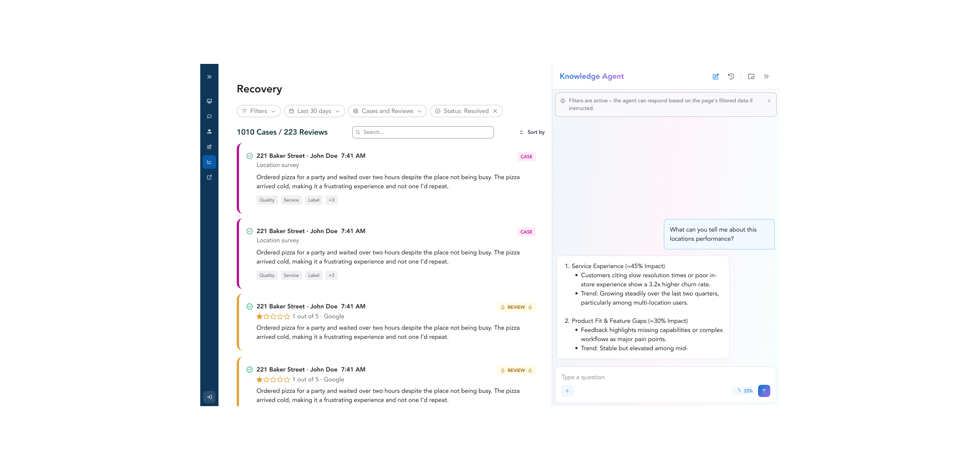
Task: Click the Status: Resolved filter chip
Action: click(x=466, y=111)
